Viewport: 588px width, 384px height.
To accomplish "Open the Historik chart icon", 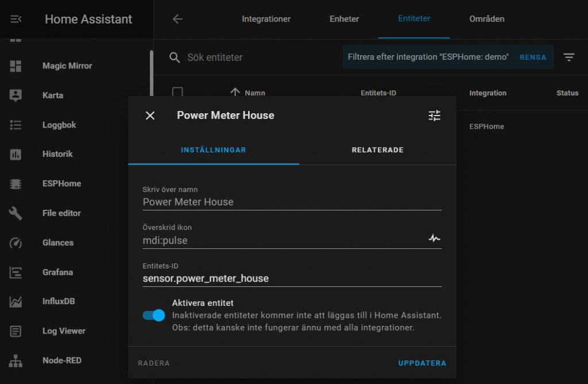I will coord(16,154).
